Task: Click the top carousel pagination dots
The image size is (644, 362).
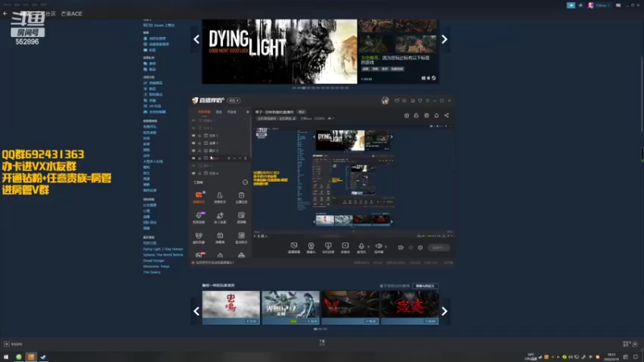Action: (320, 88)
